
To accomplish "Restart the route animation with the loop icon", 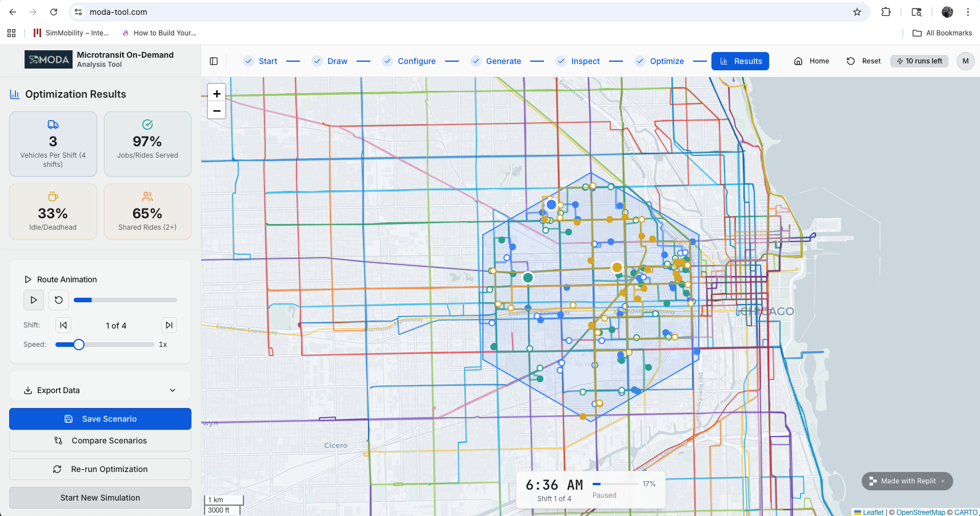I will pos(58,299).
